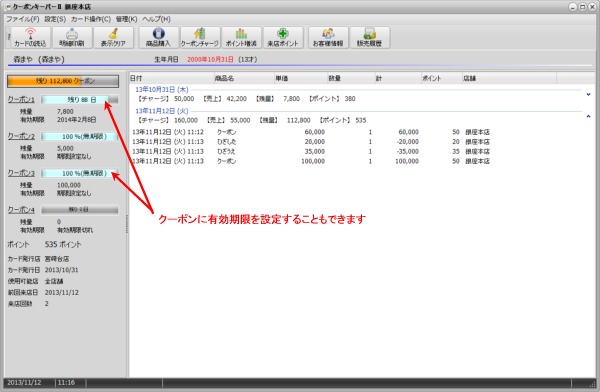Screen dimensions: 600x392
Task: Click the -20,000 total cell
Action: click(407, 142)
